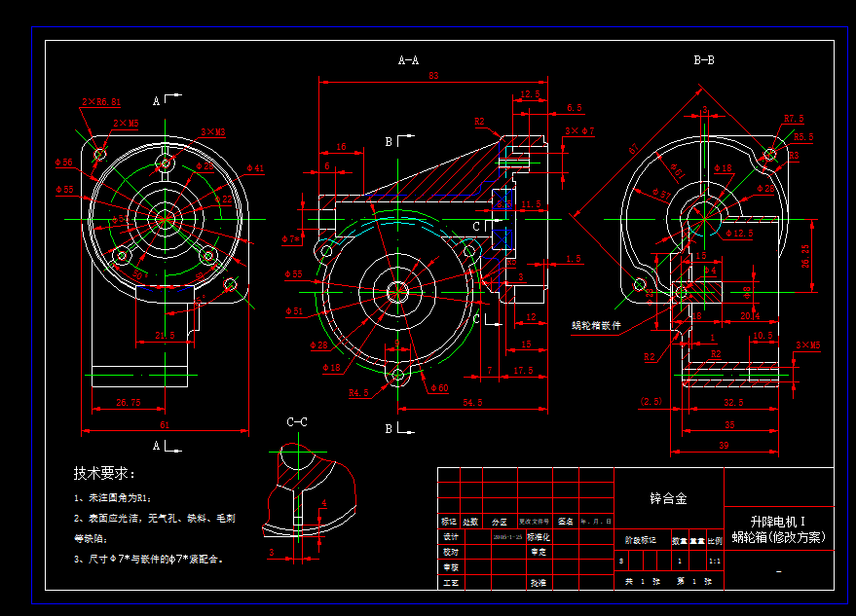
Task: Pick the R4.5 radius label
Action: (x=358, y=393)
